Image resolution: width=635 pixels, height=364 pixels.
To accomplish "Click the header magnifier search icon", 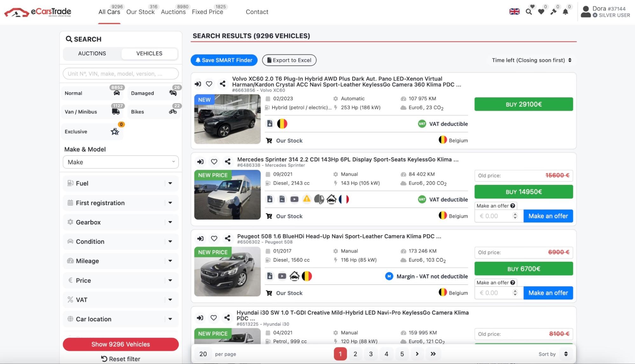I will point(529,12).
